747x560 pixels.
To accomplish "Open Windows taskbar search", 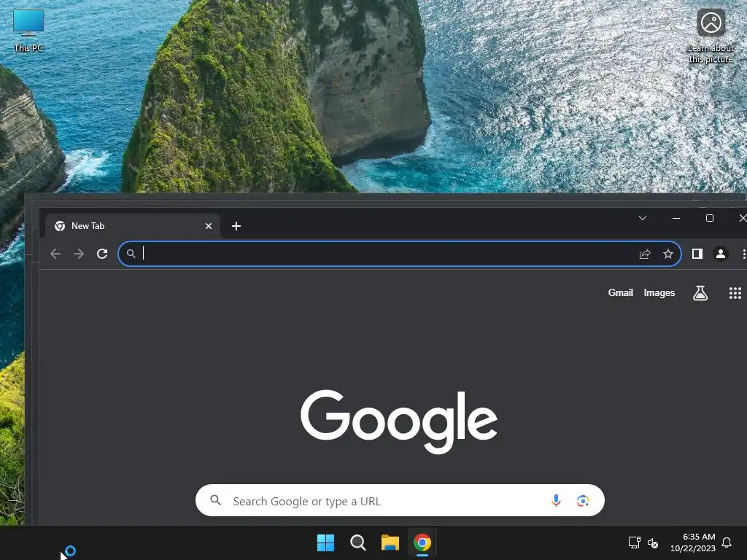I will tap(357, 542).
